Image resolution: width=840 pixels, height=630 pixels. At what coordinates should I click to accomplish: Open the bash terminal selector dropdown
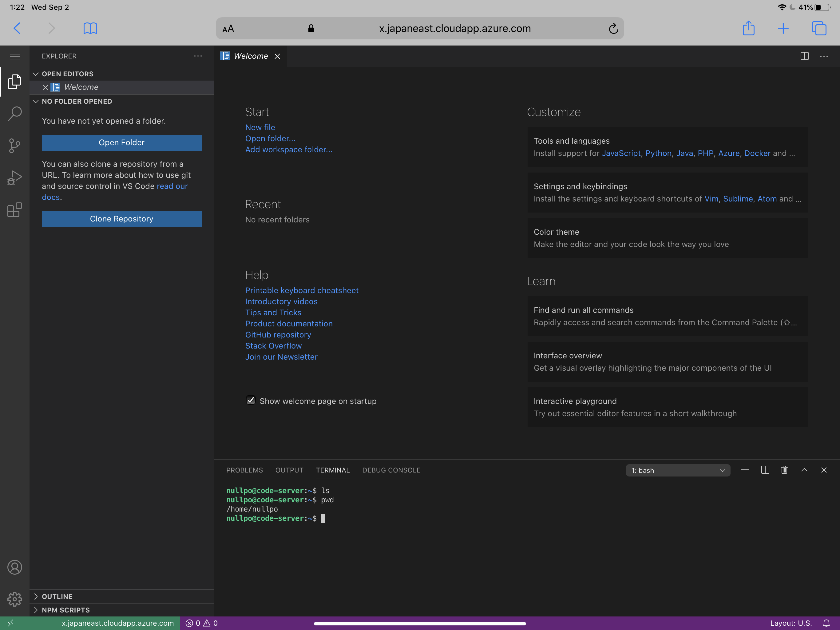[678, 470]
